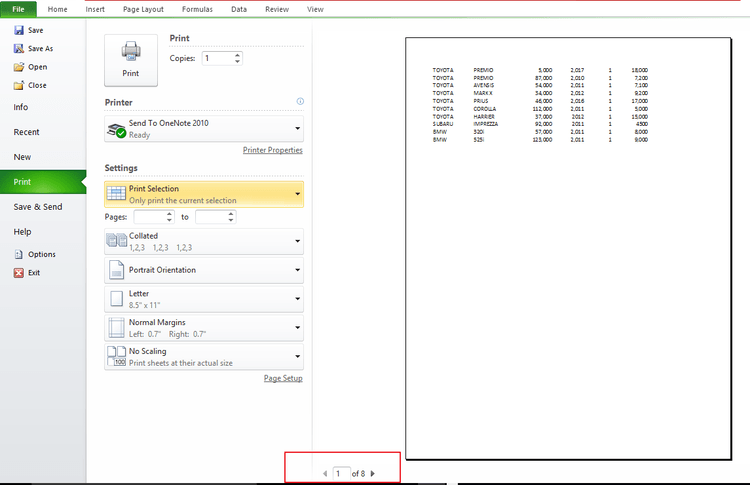Select Print in the backstage menu
The width and height of the screenshot is (750, 485).
coord(43,182)
